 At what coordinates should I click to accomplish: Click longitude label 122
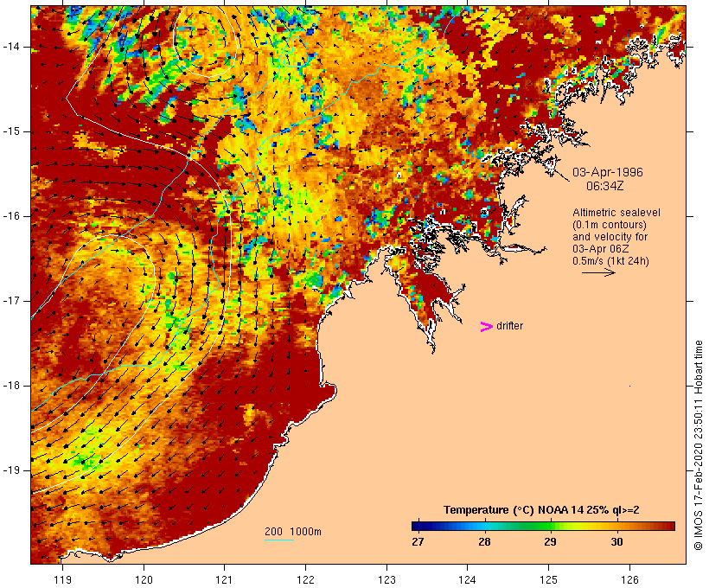(306, 579)
